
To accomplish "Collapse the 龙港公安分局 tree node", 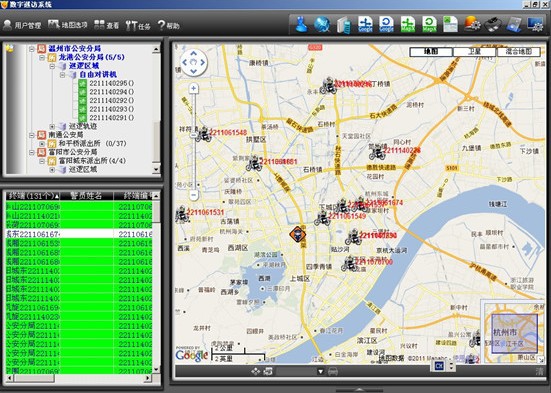I will (x=42, y=57).
